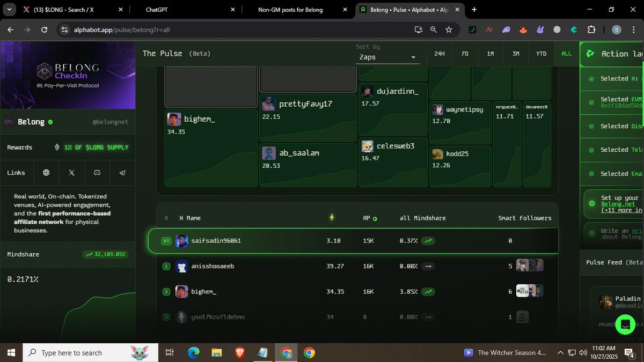The height and width of the screenshot is (362, 644).
Task: Select the 7D time range
Action: pyautogui.click(x=465, y=54)
